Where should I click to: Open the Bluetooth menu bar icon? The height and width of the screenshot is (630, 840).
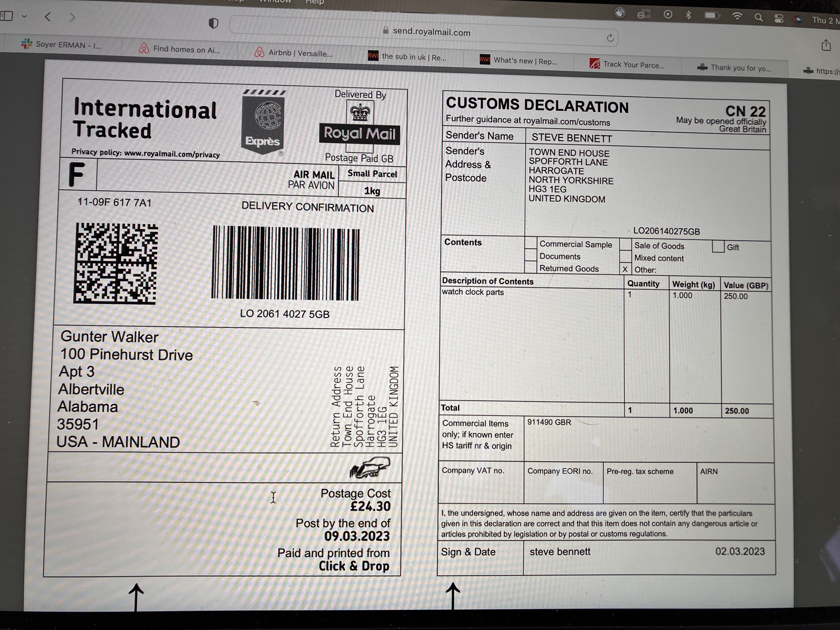[x=688, y=15]
